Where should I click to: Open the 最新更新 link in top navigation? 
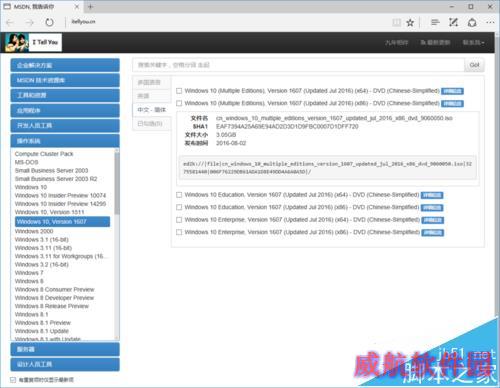(x=435, y=43)
